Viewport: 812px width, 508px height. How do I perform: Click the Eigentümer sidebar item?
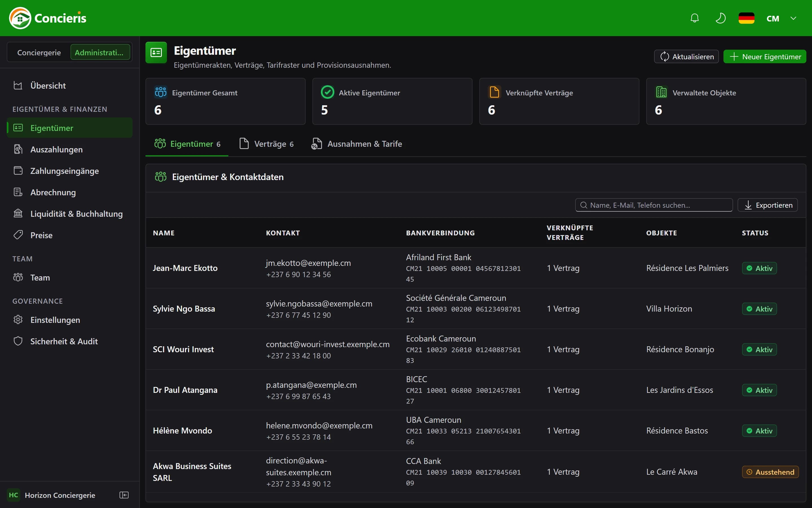point(69,128)
